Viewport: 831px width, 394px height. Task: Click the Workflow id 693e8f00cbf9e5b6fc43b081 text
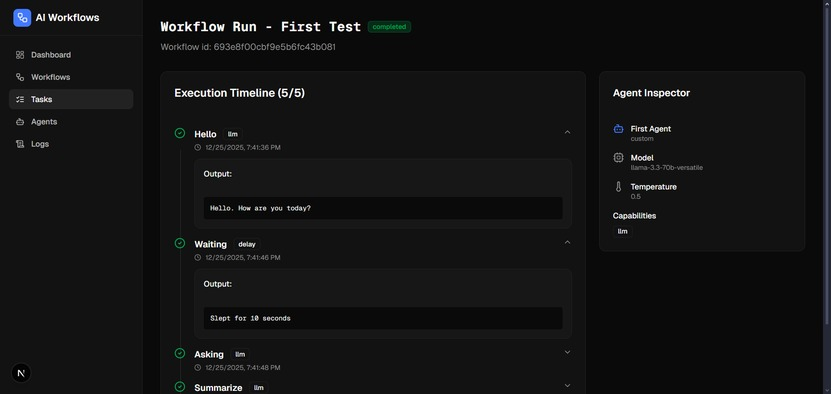coord(248,47)
